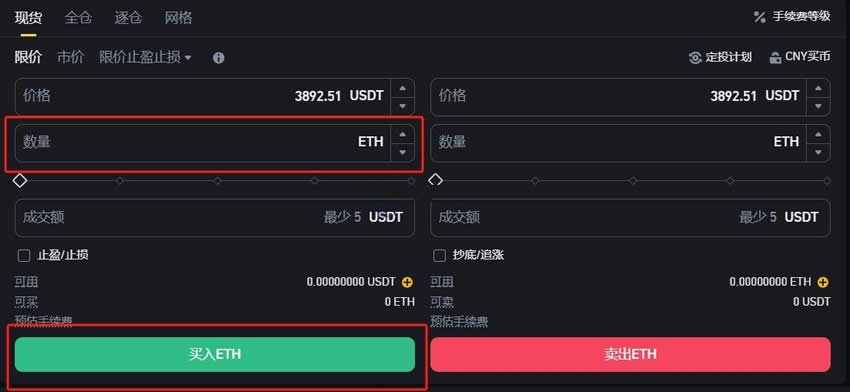Click the green Buy ETH button
Viewport: 850px width, 392px height.
215,355
